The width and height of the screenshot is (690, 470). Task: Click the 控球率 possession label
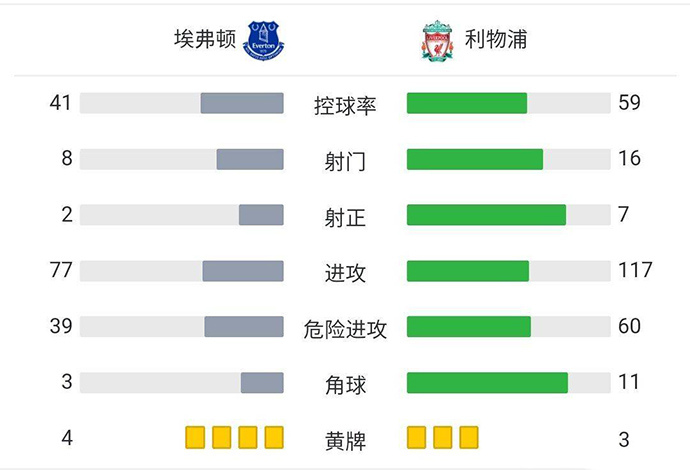pos(345,104)
